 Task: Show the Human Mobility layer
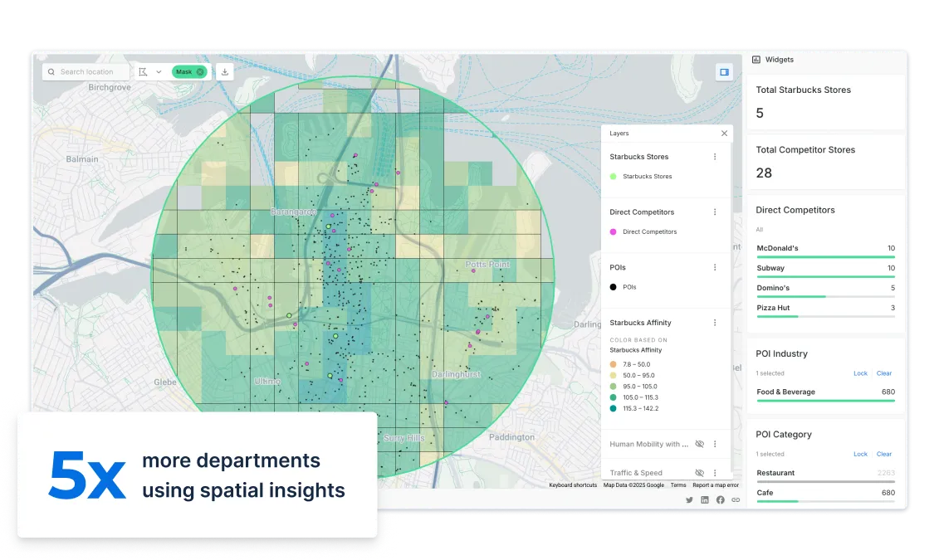(700, 444)
